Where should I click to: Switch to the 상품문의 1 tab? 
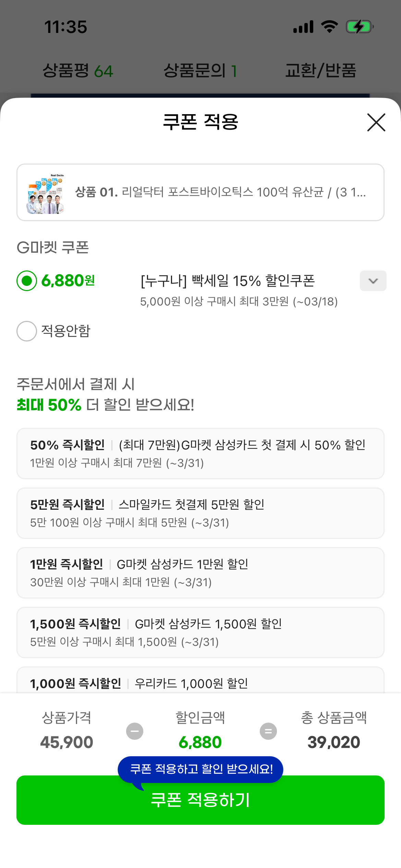(x=200, y=71)
